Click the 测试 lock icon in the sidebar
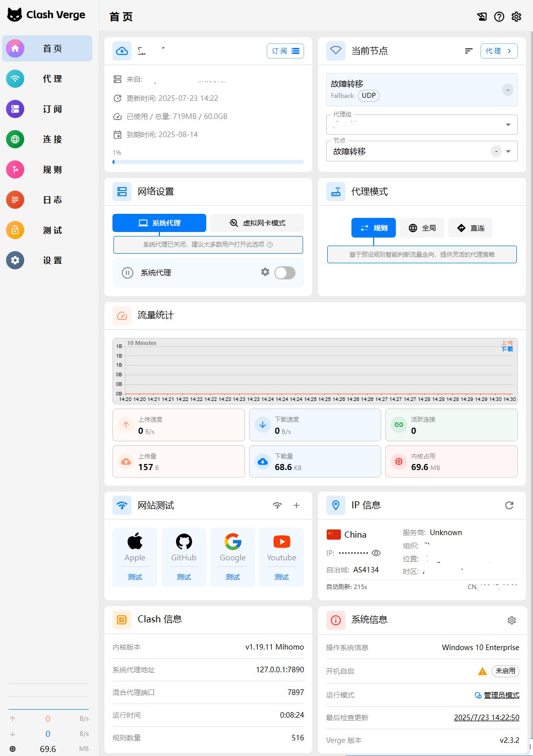533x756 pixels. click(15, 230)
